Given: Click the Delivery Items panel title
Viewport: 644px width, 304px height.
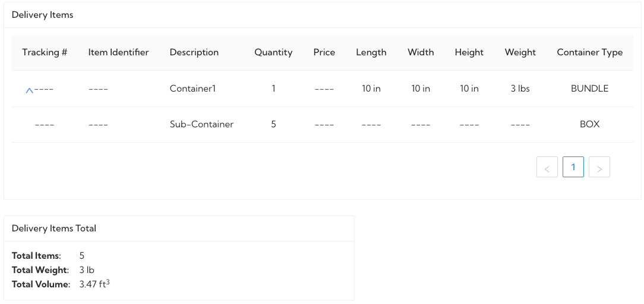Looking at the screenshot, I should pos(43,15).
